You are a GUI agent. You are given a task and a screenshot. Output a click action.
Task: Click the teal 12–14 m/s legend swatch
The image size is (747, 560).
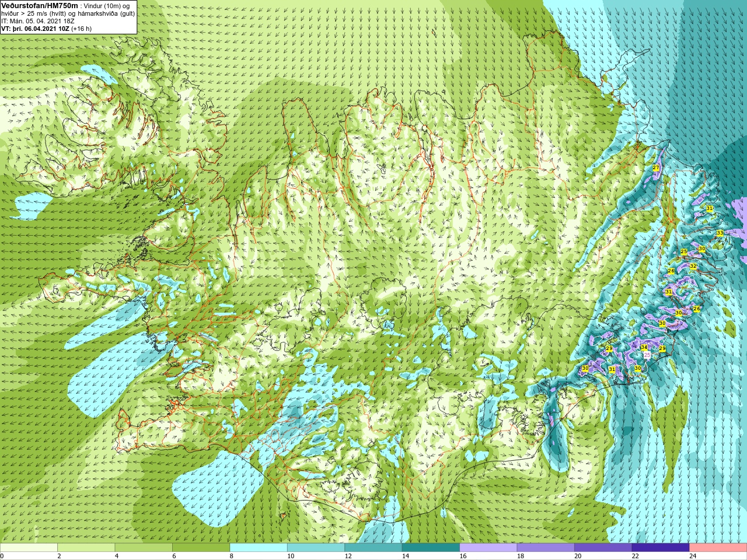[373, 548]
